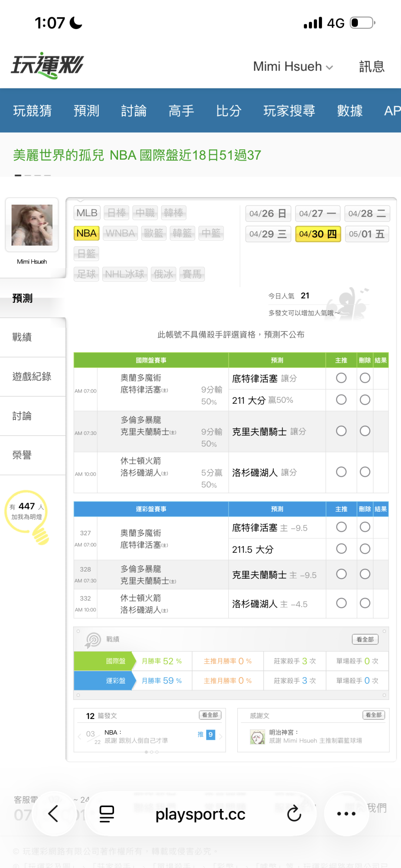Tap the playsport.cc address bar

(200, 814)
